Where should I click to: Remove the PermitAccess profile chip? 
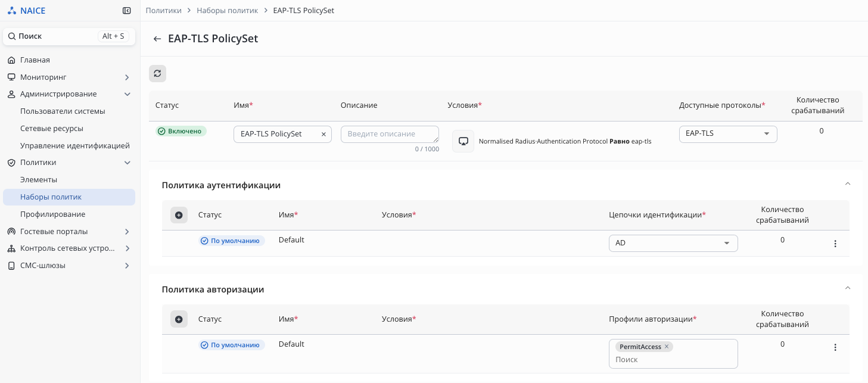tap(667, 347)
